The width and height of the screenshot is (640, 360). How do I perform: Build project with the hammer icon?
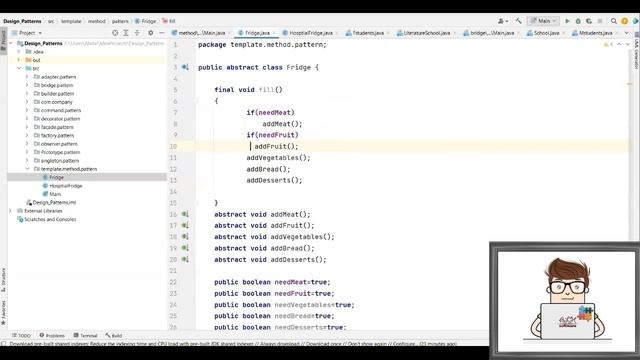[518, 21]
